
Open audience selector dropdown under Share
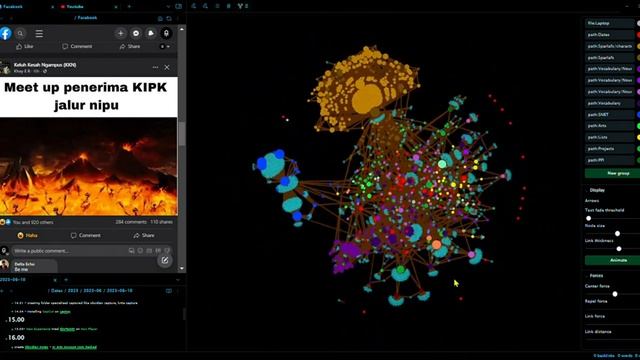tap(164, 47)
